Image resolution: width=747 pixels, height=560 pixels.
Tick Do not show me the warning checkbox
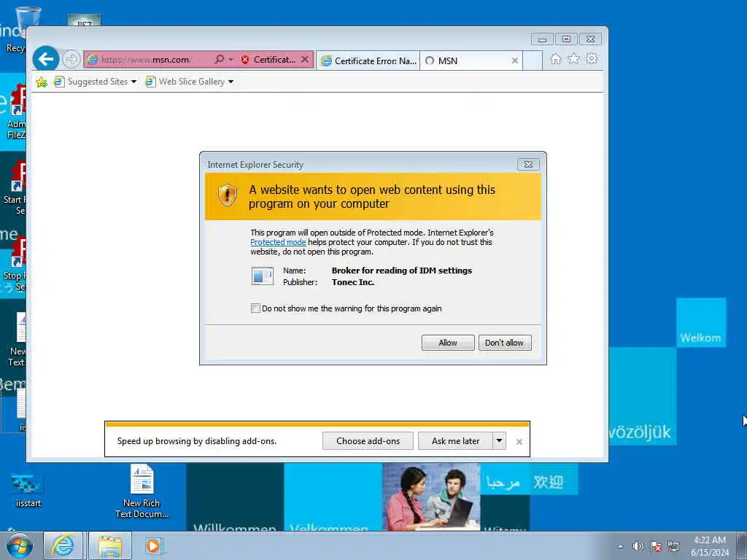point(256,308)
